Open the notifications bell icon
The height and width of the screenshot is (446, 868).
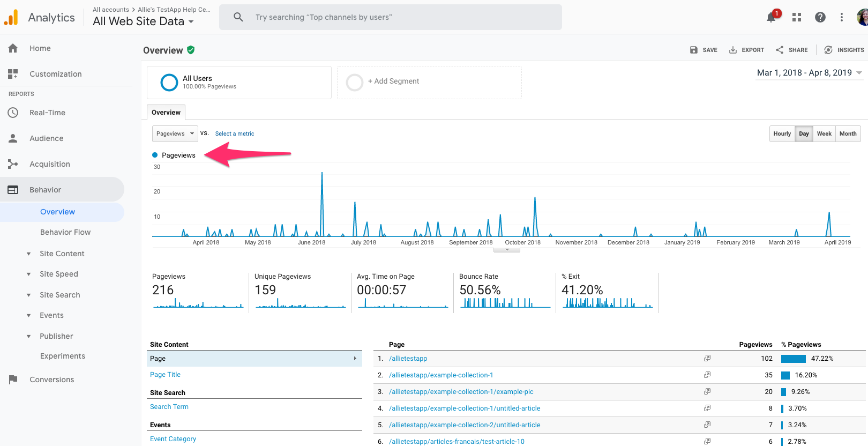point(771,17)
